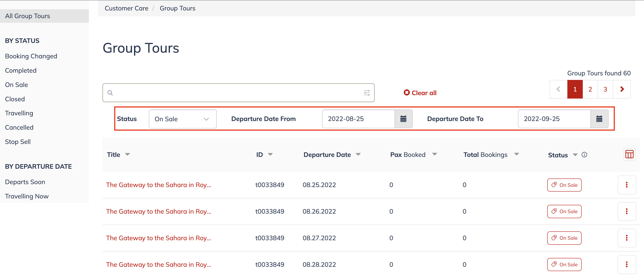Image resolution: width=644 pixels, height=277 pixels.
Task: Show the Status column info icon
Action: pyautogui.click(x=584, y=155)
